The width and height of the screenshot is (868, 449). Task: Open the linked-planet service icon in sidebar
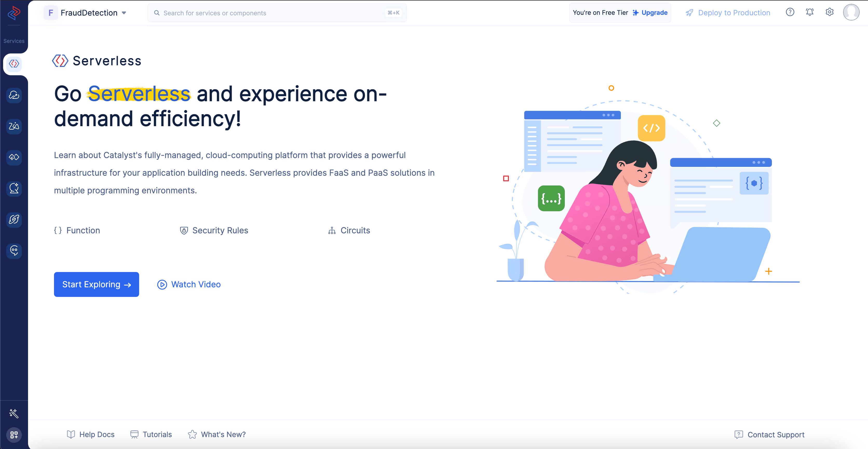point(14,220)
